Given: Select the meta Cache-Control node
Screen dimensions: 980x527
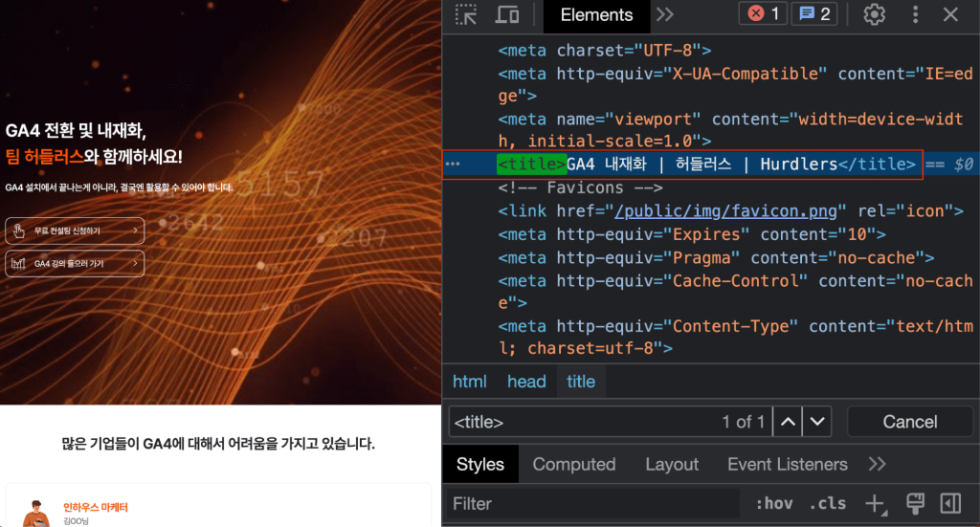Looking at the screenshot, I should coord(735,292).
